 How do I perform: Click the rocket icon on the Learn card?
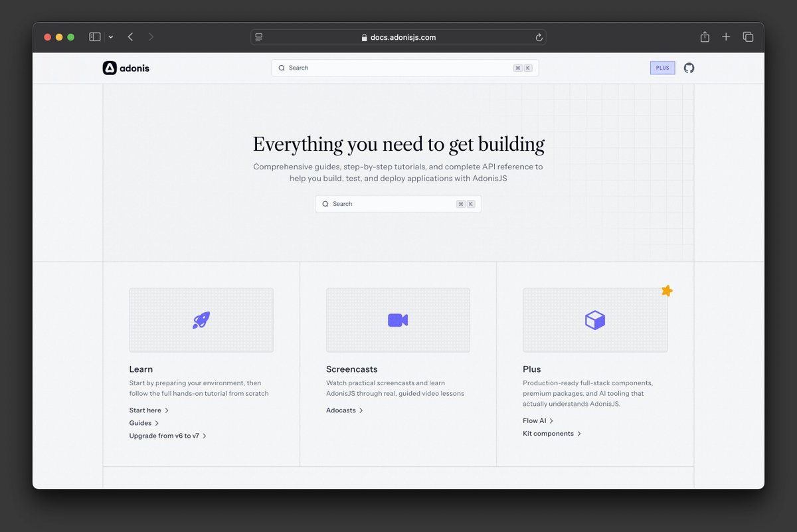(201, 320)
